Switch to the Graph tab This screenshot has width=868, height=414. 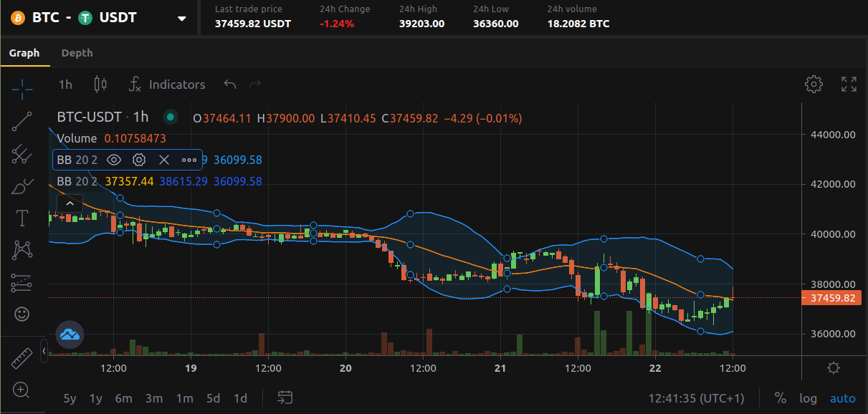(25, 52)
